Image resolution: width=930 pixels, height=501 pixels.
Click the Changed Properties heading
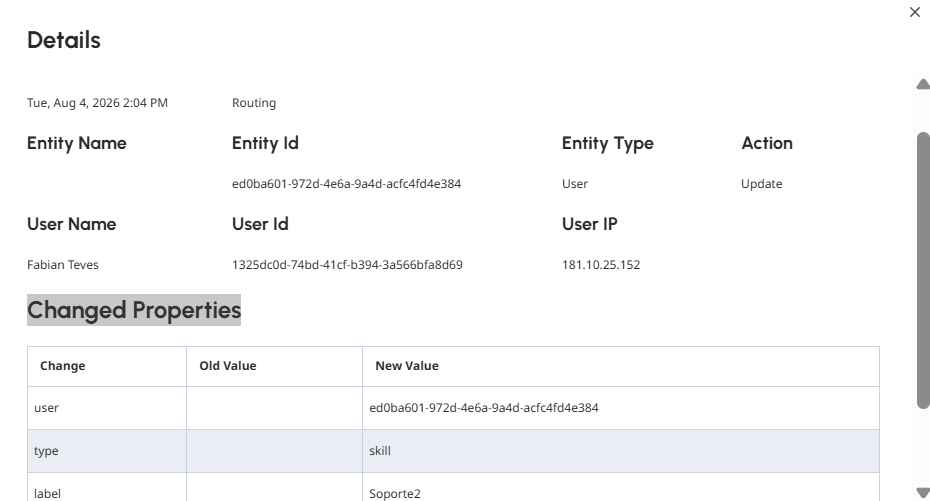click(x=134, y=310)
